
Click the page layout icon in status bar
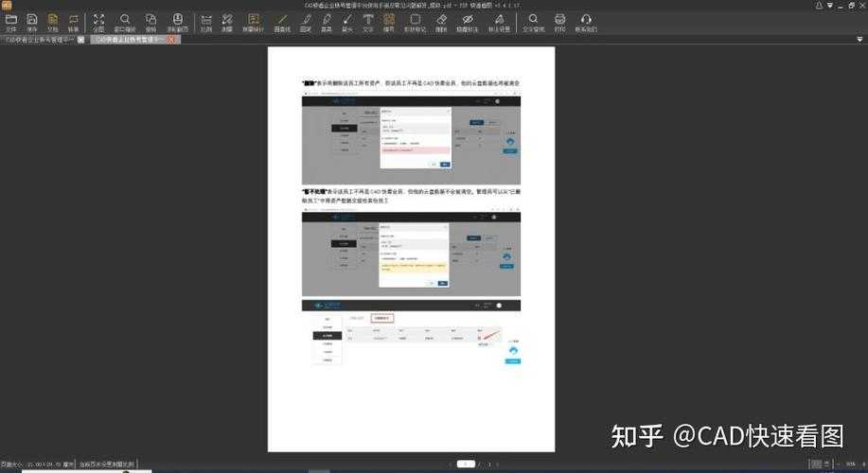[815, 464]
